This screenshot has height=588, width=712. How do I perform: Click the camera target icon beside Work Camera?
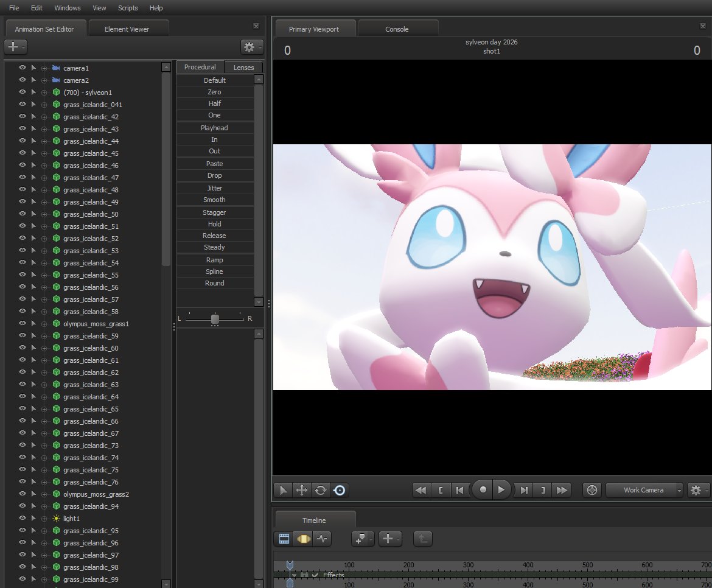click(x=592, y=490)
